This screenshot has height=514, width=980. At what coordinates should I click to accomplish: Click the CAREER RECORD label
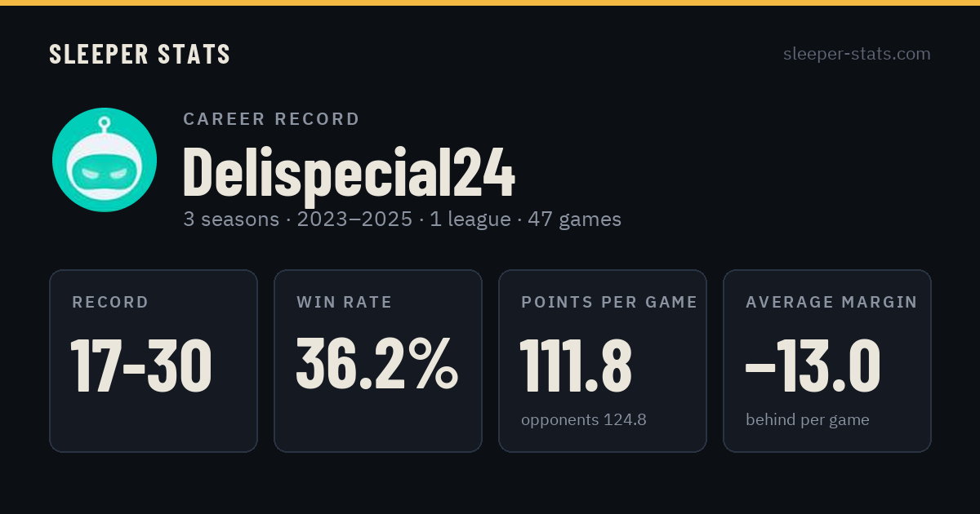271,119
